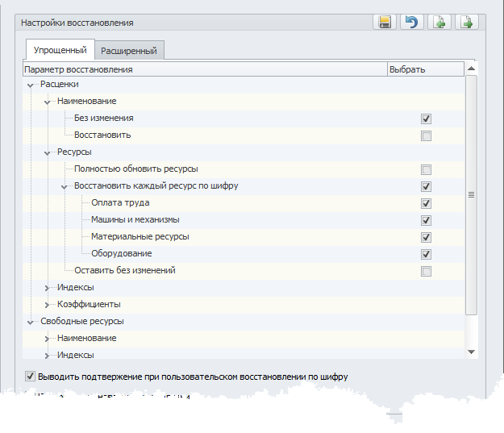Viewport: 504px width, 433px height.
Task: Click the save settings floppy disk icon
Action: 385,23
